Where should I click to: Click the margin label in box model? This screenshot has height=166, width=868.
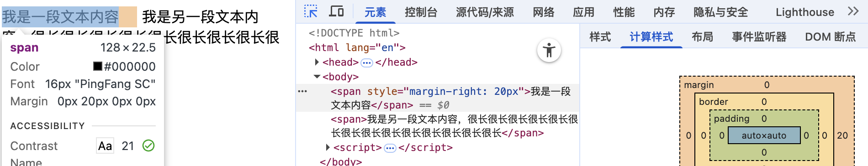tap(699, 85)
